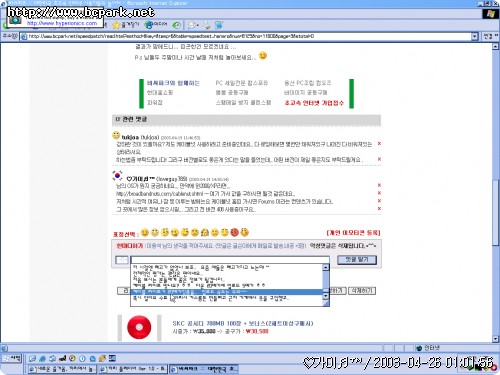500x375 pixels.
Task: Delete lovegay's last comment line
Action: click(379, 209)
